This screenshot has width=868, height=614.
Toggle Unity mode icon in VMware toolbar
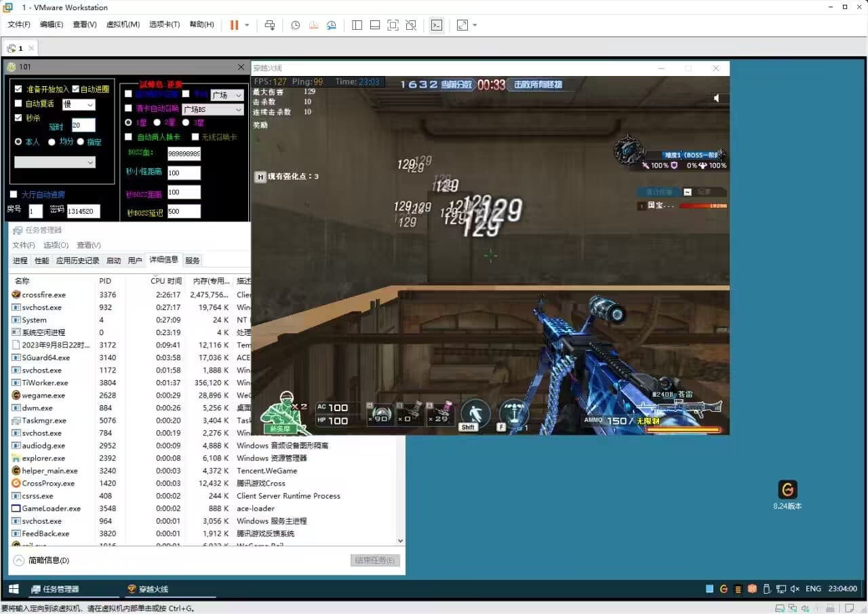click(411, 25)
